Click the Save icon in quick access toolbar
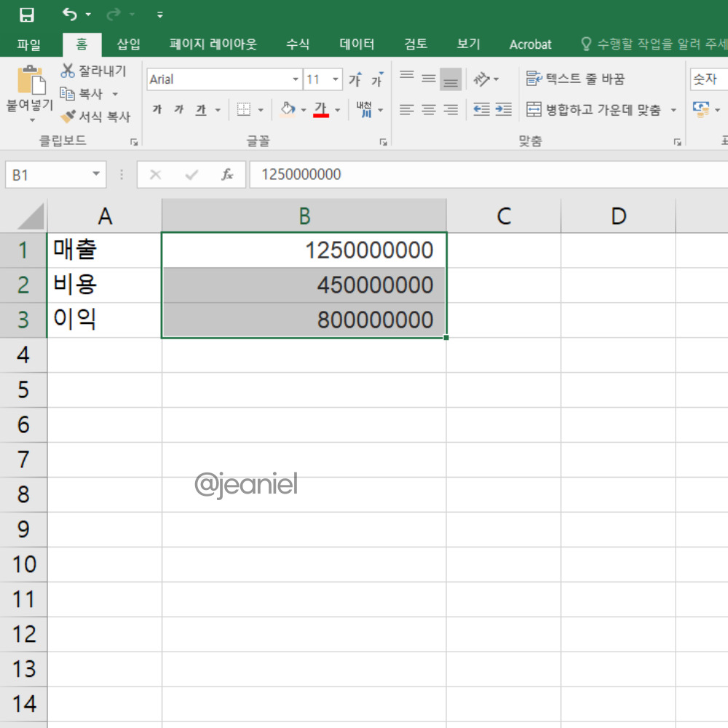This screenshot has height=728, width=728. click(x=26, y=15)
